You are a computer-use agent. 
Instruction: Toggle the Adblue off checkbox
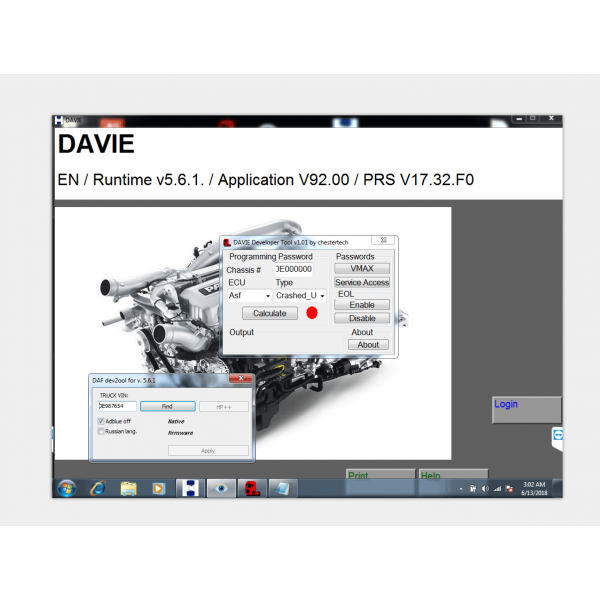(101, 421)
